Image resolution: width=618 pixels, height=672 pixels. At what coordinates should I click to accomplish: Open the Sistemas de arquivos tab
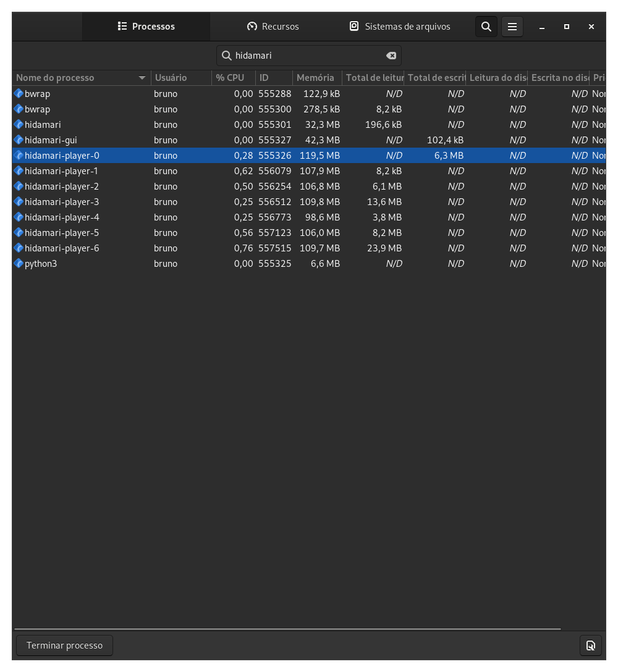(400, 27)
